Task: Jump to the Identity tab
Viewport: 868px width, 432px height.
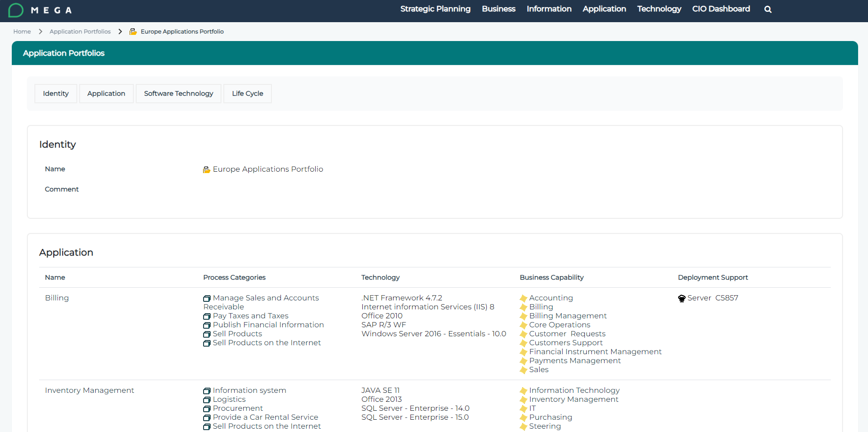Action: 56,93
